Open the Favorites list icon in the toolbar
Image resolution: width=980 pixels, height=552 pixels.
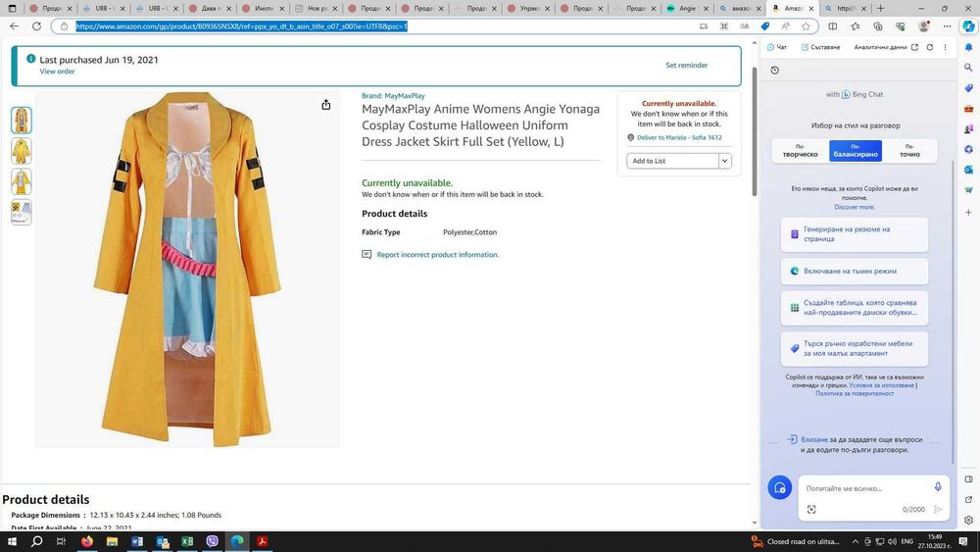coord(855,26)
